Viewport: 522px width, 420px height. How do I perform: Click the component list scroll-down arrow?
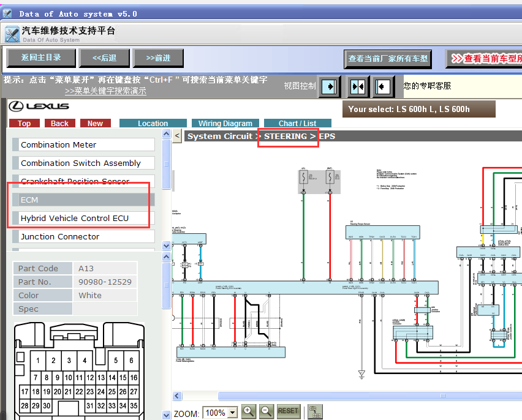pos(167,246)
